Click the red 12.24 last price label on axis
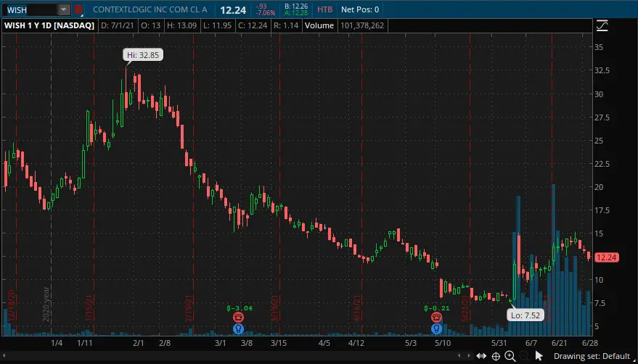Image resolution: width=638 pixels, height=364 pixels. (x=607, y=257)
